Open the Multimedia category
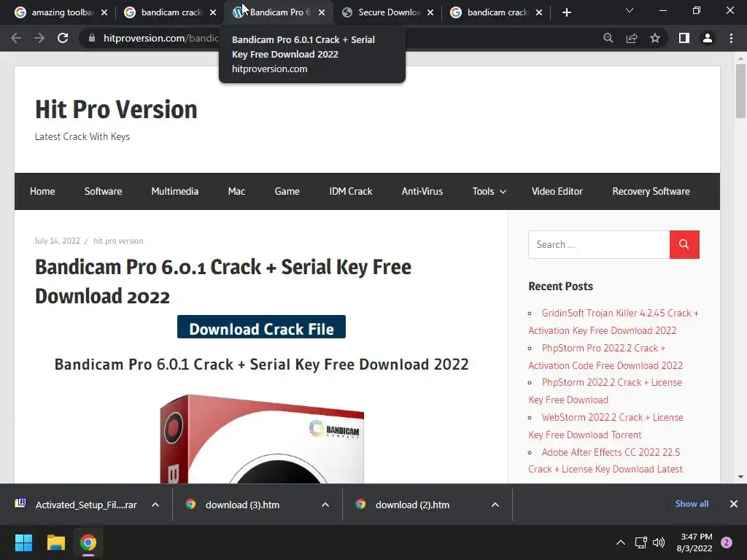The height and width of the screenshot is (560, 747). tap(175, 192)
